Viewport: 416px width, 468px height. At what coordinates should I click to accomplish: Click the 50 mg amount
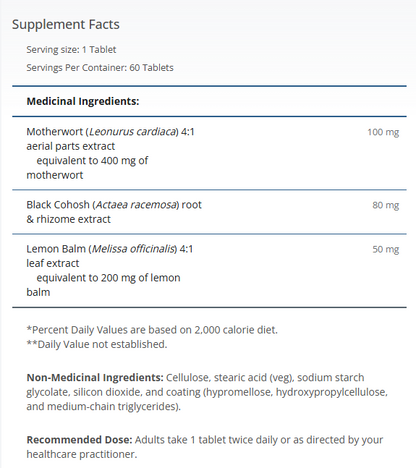[386, 249]
